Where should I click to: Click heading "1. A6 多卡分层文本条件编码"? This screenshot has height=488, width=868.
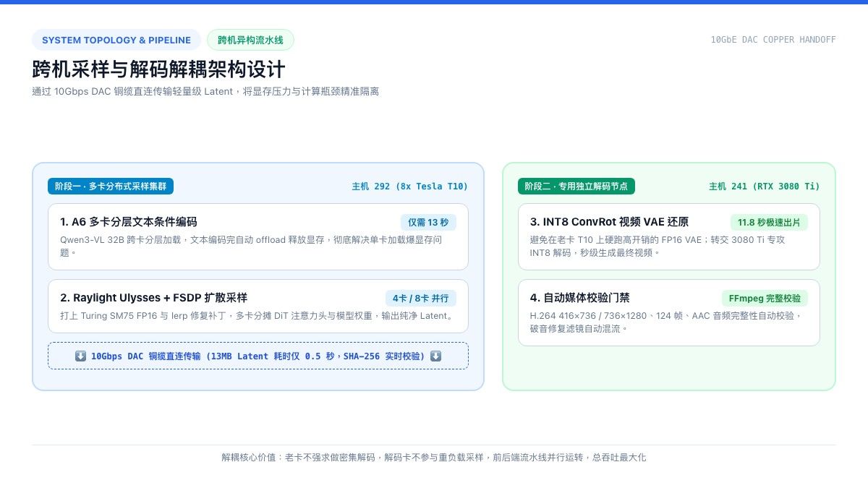pyautogui.click(x=129, y=222)
